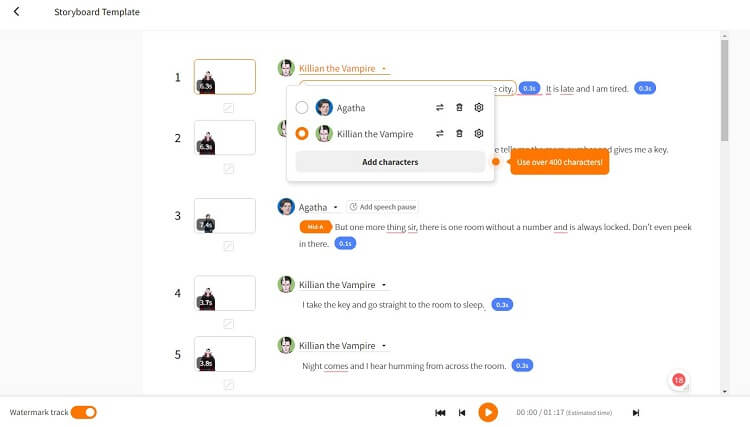Open the character dropdown in scene 4

click(384, 285)
